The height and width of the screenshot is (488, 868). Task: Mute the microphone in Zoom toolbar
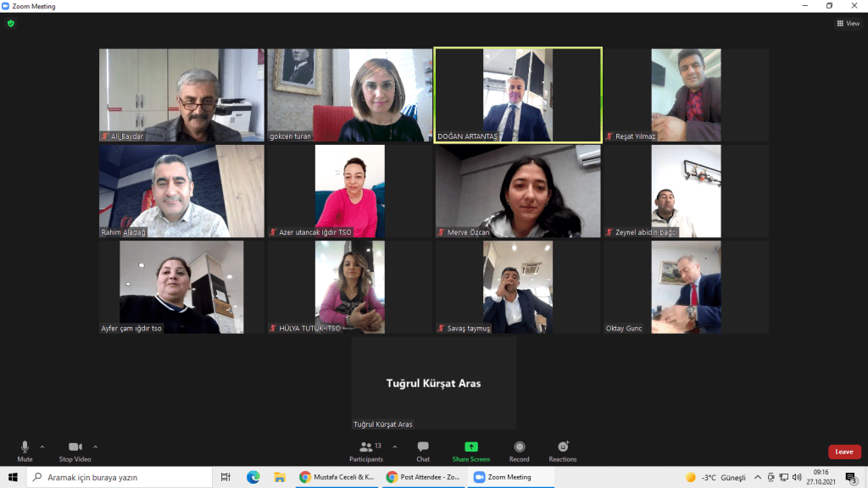(25, 449)
